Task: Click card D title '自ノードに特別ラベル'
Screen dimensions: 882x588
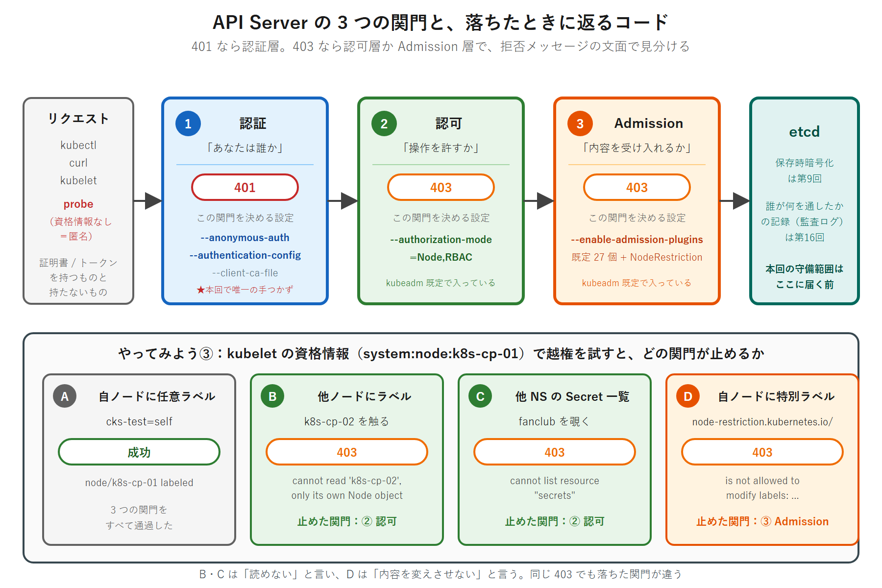Action: point(776,396)
